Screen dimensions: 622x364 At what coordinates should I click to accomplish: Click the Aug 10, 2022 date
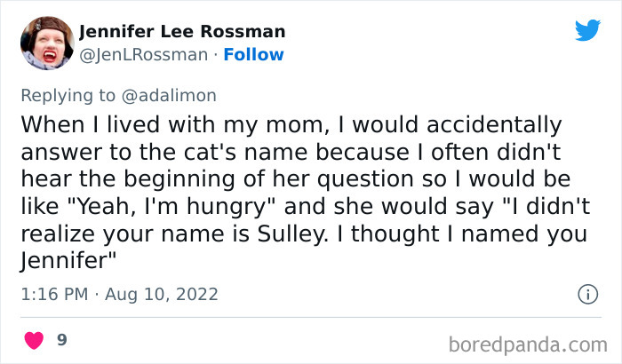(x=163, y=294)
